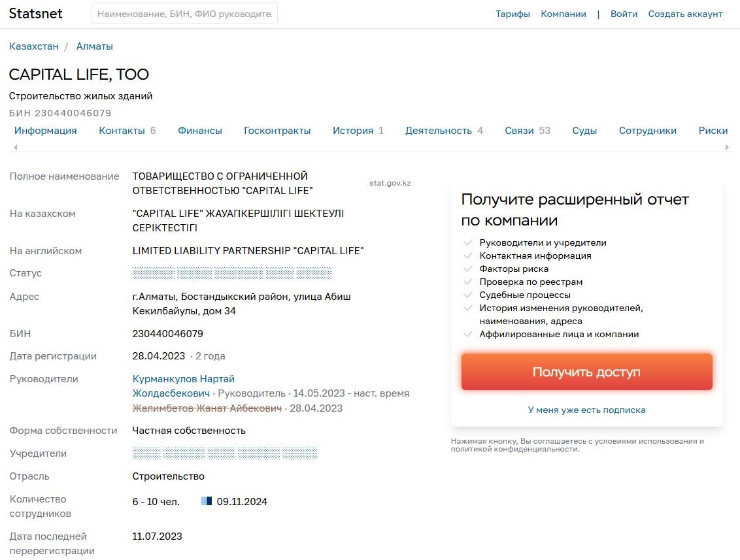The height and width of the screenshot is (560, 740).
Task: Select the Связи tab
Action: [x=527, y=131]
